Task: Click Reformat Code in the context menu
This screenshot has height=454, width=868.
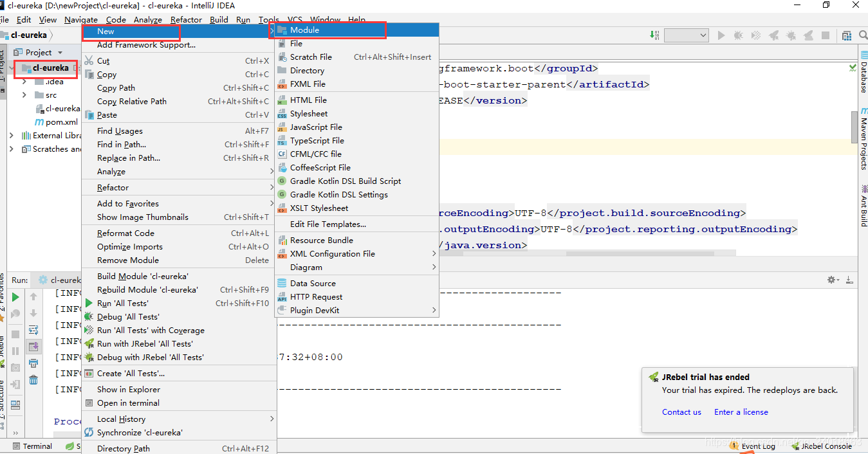Action: pyautogui.click(x=179, y=233)
